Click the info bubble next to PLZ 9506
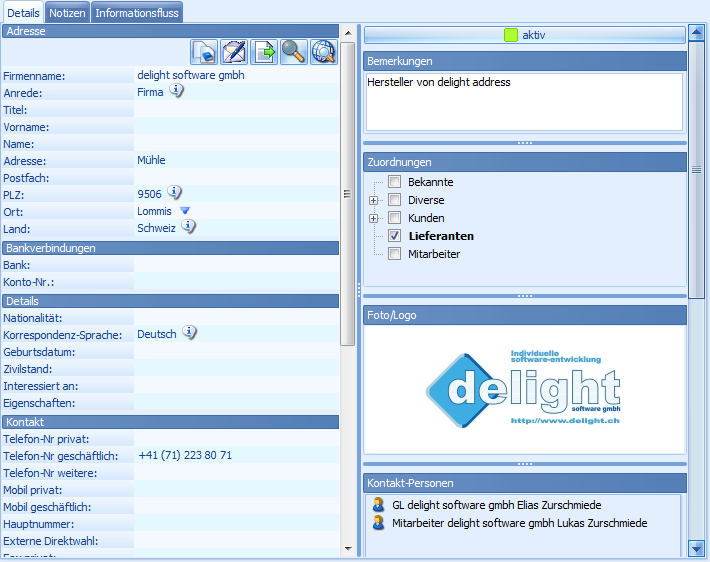Image resolution: width=710 pixels, height=562 pixels. pos(174,193)
